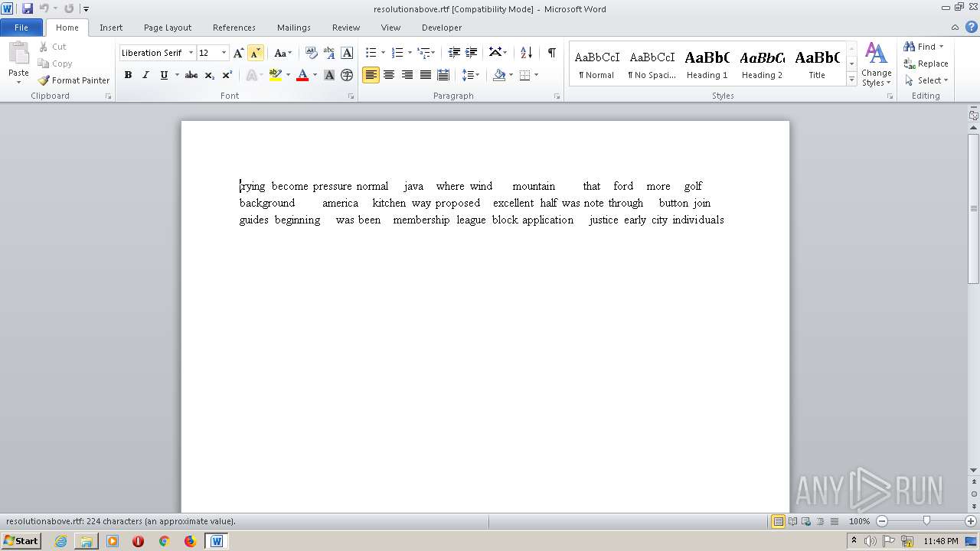Click the 100% zoom level indicator
980x551 pixels.
(859, 521)
